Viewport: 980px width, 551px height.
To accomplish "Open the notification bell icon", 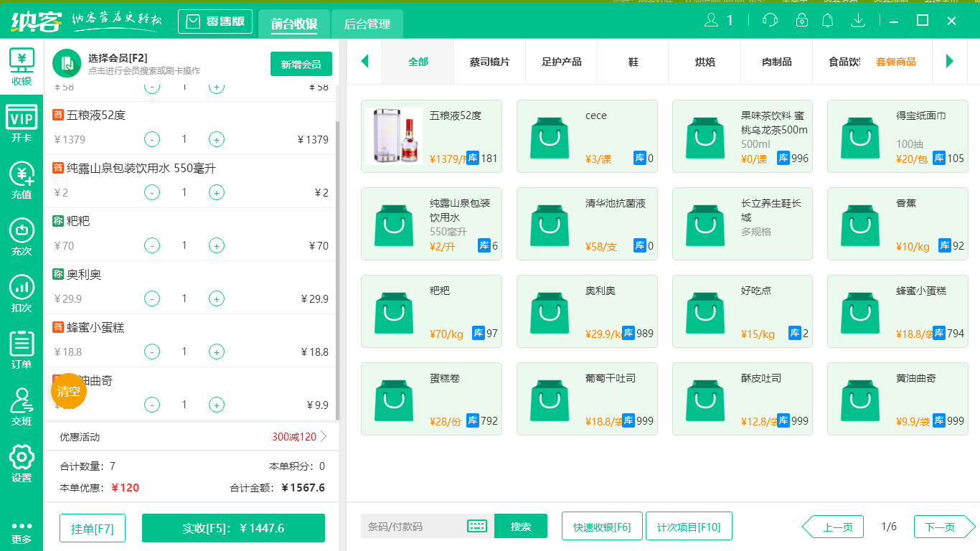I will pos(827,20).
